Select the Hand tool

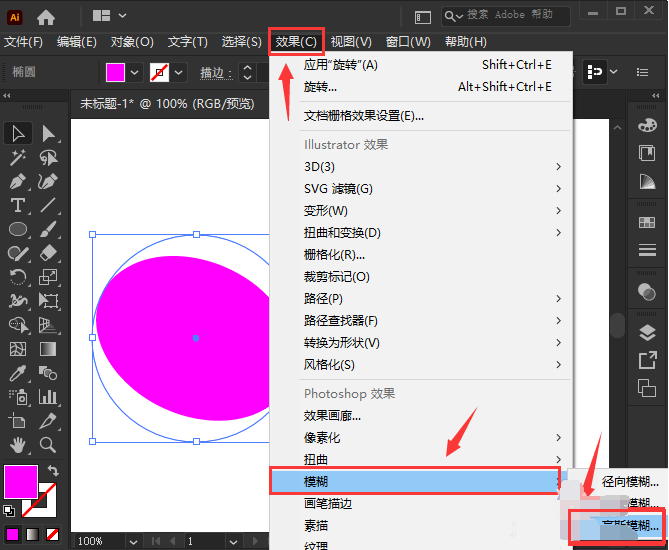click(x=18, y=445)
